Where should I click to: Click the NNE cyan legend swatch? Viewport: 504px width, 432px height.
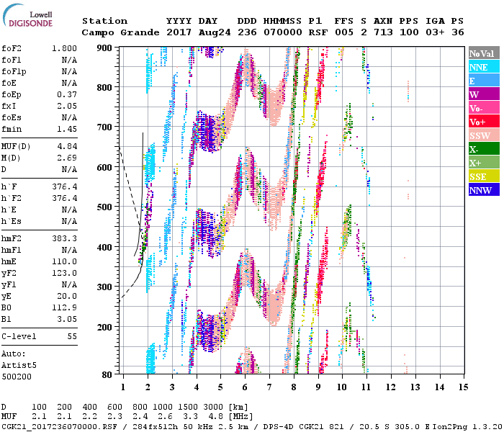point(484,67)
